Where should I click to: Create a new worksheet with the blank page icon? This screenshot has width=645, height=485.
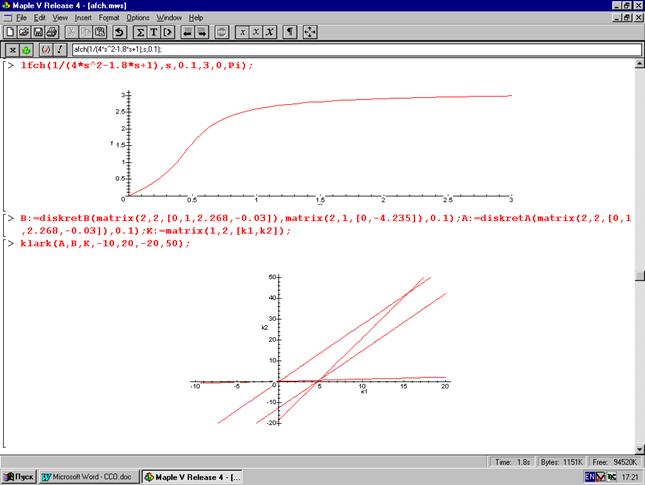coord(10,32)
